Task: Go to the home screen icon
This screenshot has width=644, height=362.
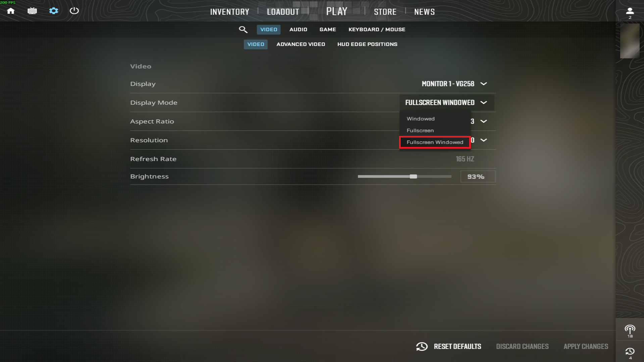Action: (x=11, y=11)
